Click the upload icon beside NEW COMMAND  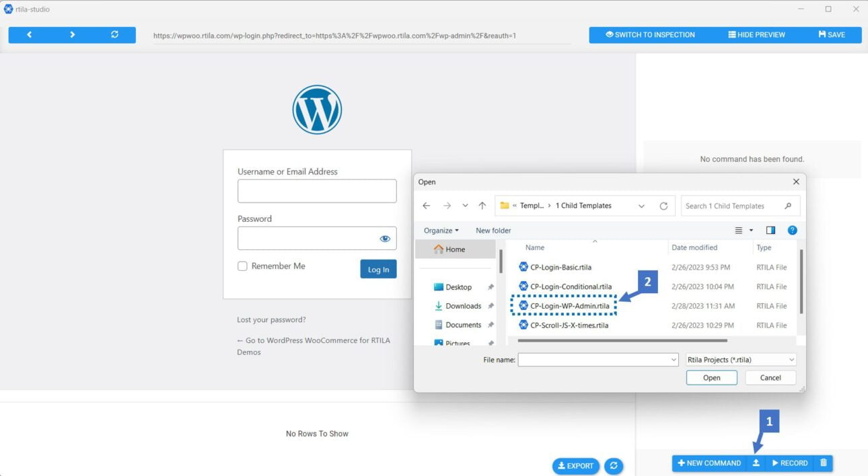tap(756, 463)
